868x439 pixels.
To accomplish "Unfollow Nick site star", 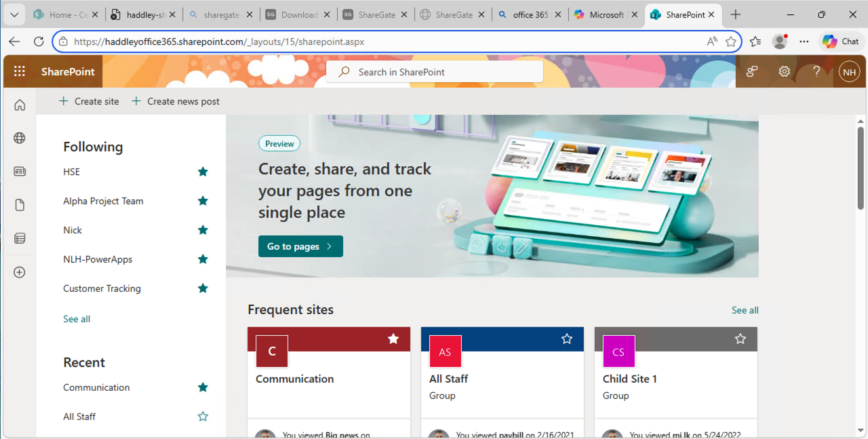I will click(203, 230).
